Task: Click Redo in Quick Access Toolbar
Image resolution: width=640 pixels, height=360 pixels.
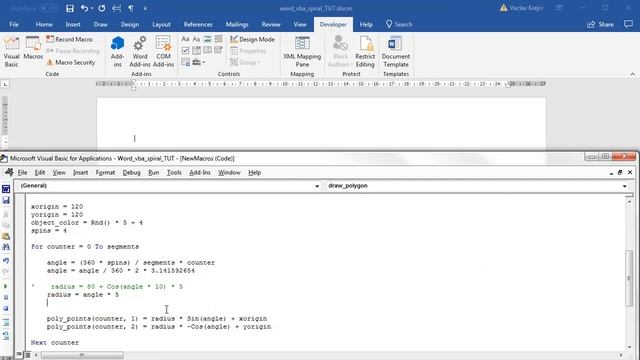Action: pos(102,8)
